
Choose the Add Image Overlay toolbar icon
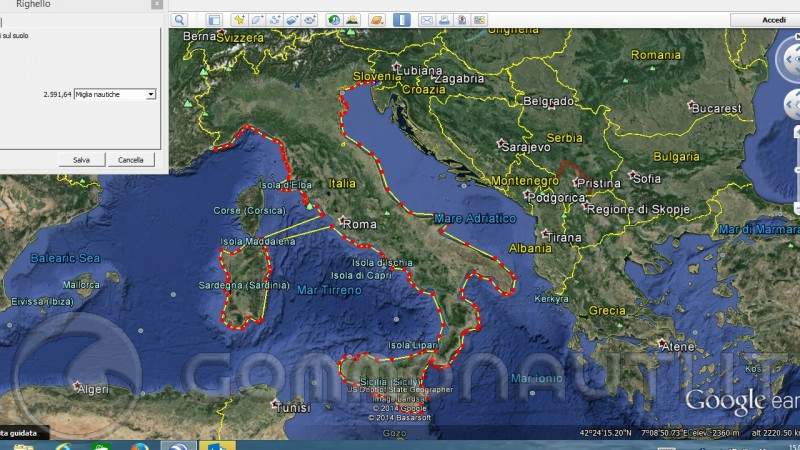pyautogui.click(x=292, y=20)
